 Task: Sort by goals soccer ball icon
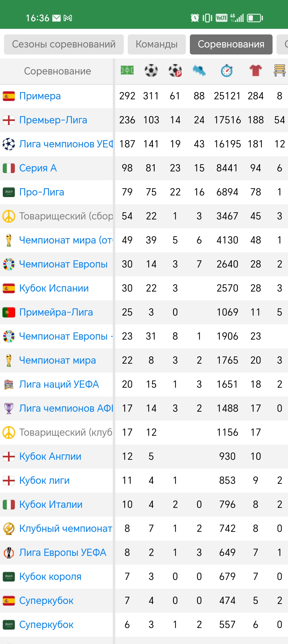(x=151, y=70)
